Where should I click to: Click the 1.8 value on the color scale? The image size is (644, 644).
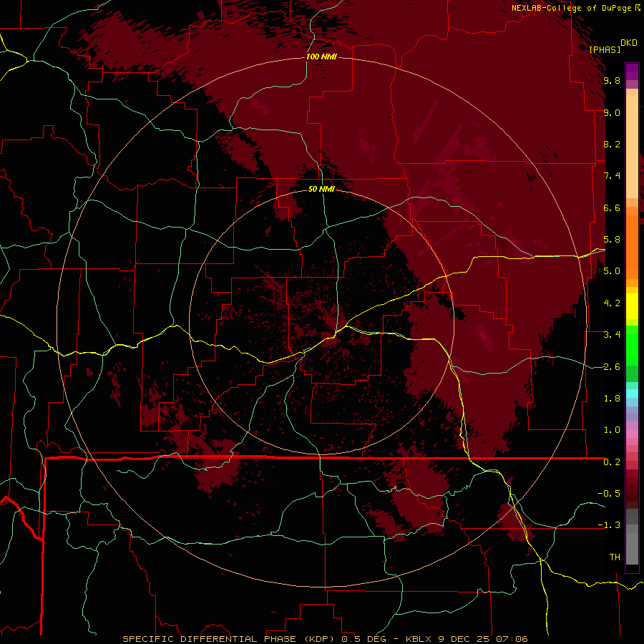pyautogui.click(x=612, y=399)
